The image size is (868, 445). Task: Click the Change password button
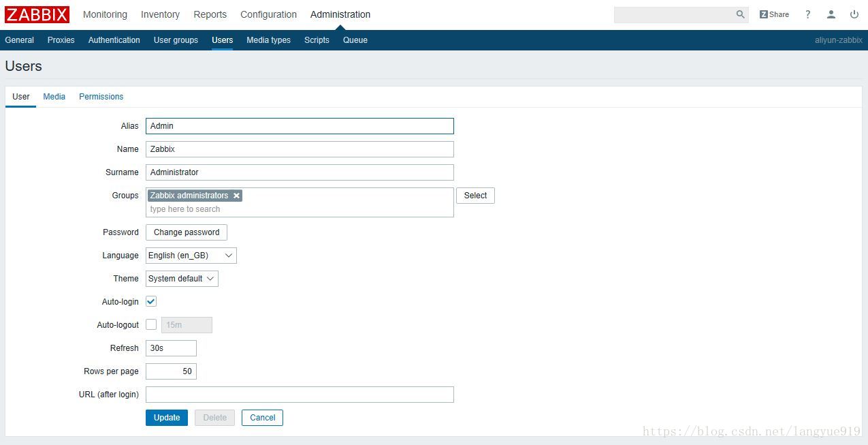coord(187,232)
